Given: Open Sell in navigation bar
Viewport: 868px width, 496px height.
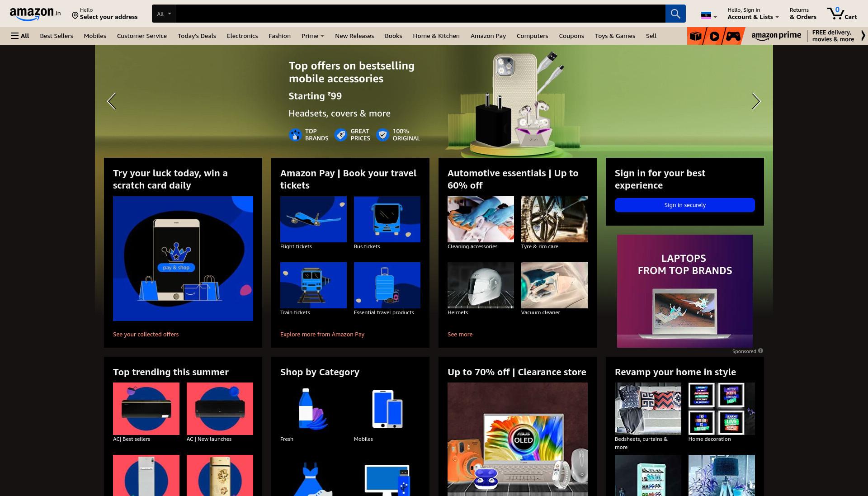Looking at the screenshot, I should tap(651, 36).
